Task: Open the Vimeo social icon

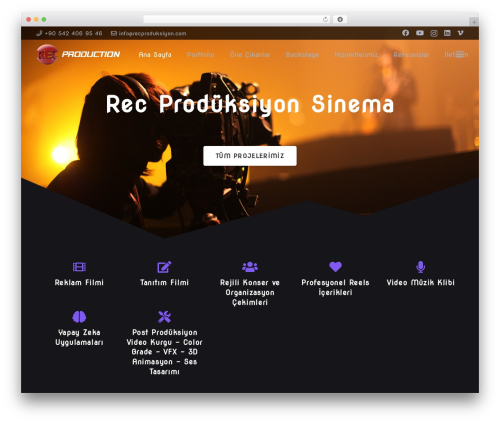Action: (x=460, y=33)
